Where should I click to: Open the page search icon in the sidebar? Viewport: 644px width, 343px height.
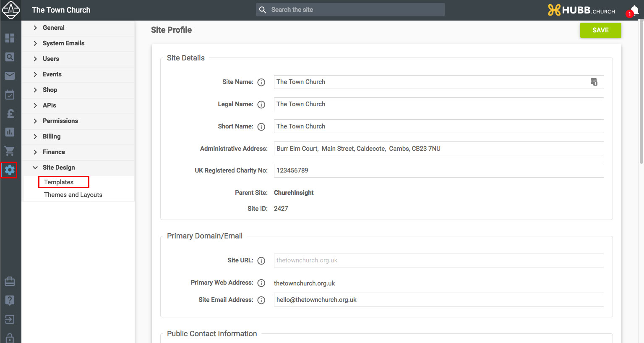point(10,57)
